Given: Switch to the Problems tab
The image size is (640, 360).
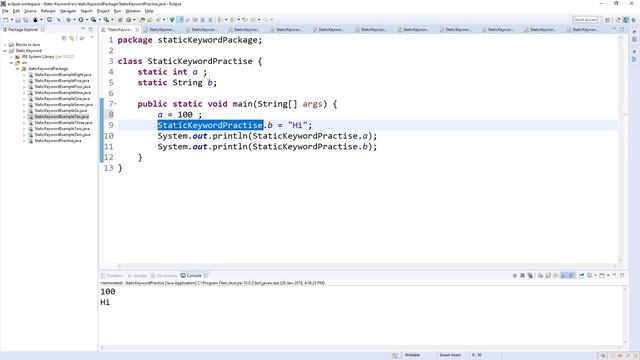Looking at the screenshot, I should [112, 276].
